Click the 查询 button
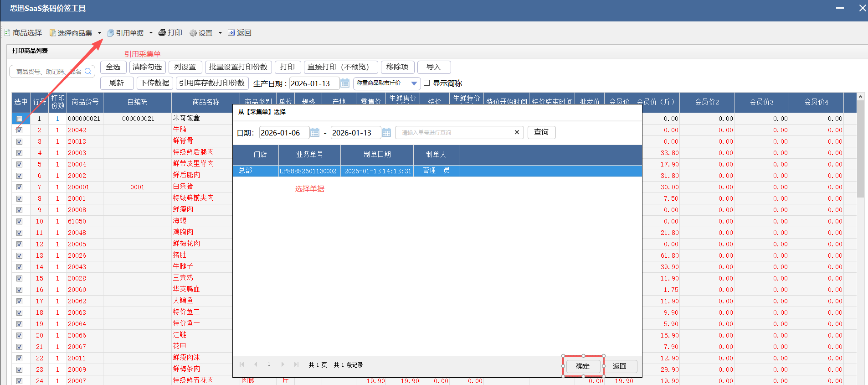The width and height of the screenshot is (868, 385). click(x=541, y=132)
